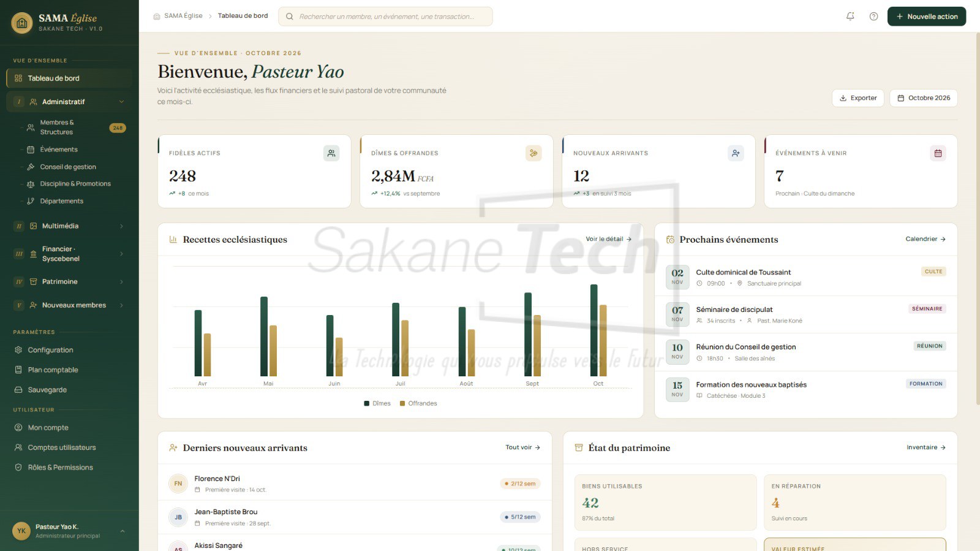Click the Exporter button
Viewport: 980px width, 551px height.
[858, 98]
